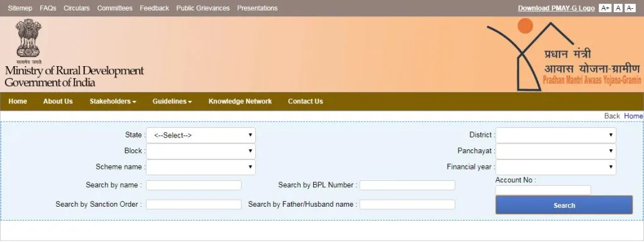Open the FAQs link
Viewport: 644px width, 242px height.
[x=48, y=8]
